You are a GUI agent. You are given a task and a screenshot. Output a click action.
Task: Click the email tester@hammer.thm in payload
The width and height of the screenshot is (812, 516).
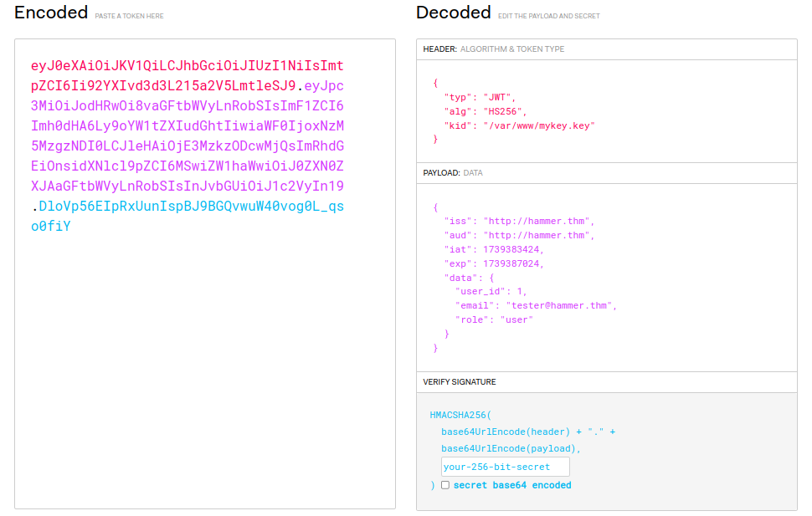point(559,306)
